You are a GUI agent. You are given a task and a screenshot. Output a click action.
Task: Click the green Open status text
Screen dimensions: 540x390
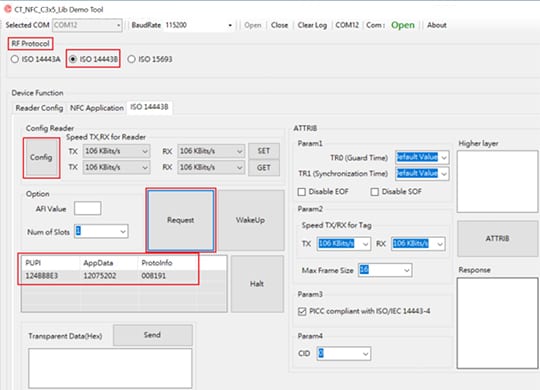tap(403, 25)
